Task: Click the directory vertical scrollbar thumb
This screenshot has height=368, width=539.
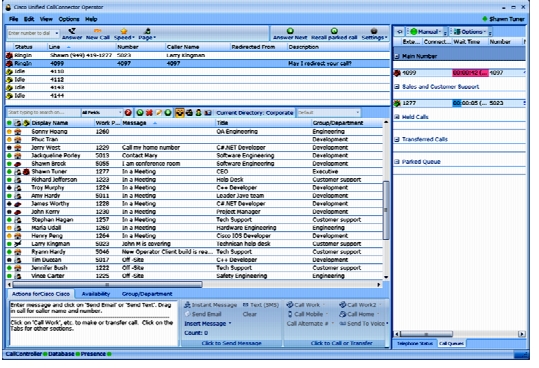Action: click(x=386, y=210)
